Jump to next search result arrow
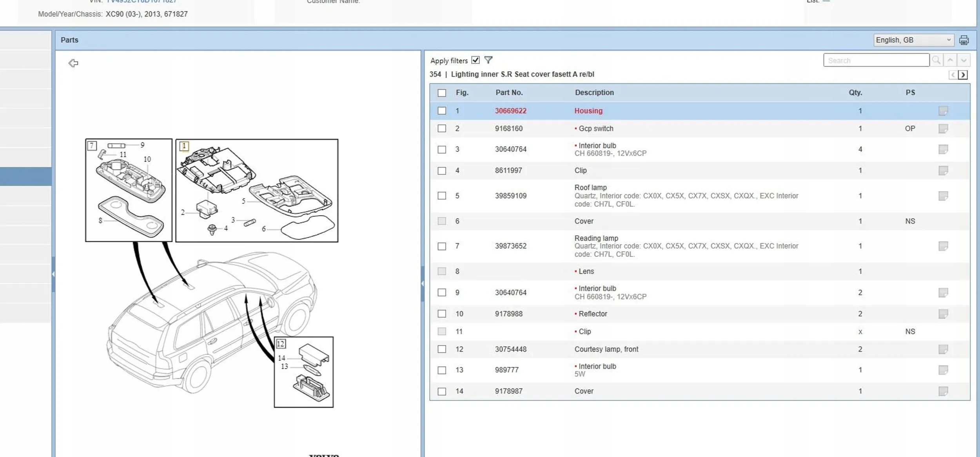The image size is (980, 457). tap(964, 60)
